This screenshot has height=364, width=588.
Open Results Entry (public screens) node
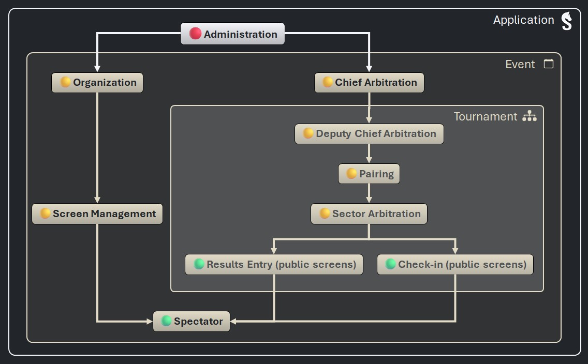coord(274,265)
